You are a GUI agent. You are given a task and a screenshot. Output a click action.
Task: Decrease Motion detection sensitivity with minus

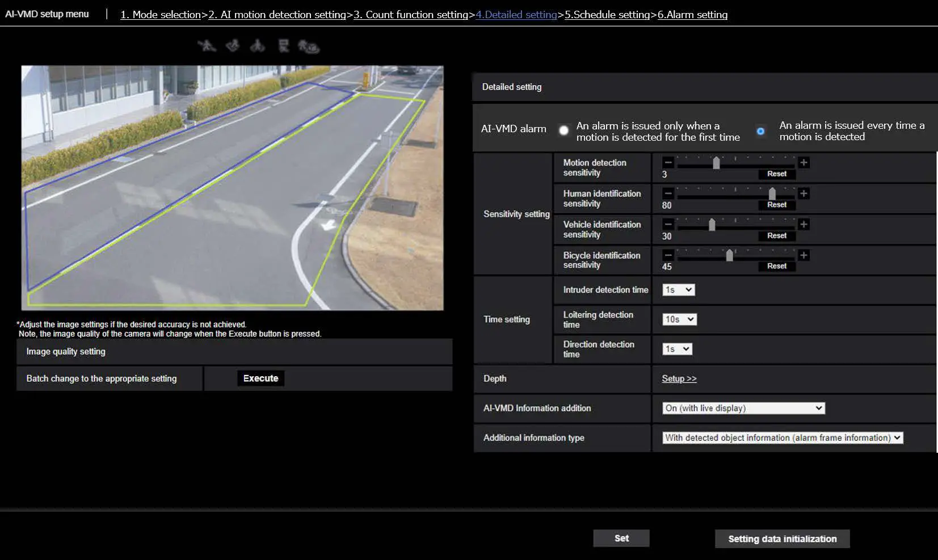668,163
